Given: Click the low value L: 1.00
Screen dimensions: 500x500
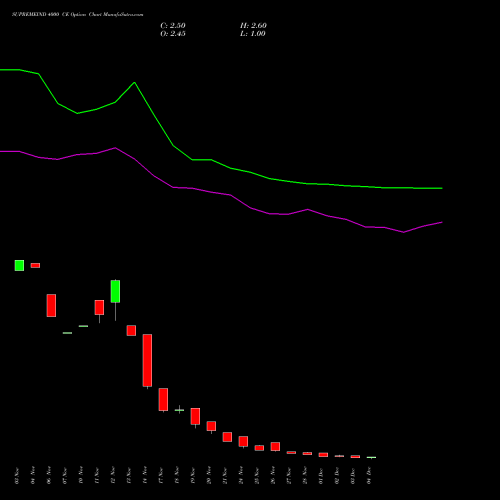Looking at the screenshot, I should [x=253, y=34].
